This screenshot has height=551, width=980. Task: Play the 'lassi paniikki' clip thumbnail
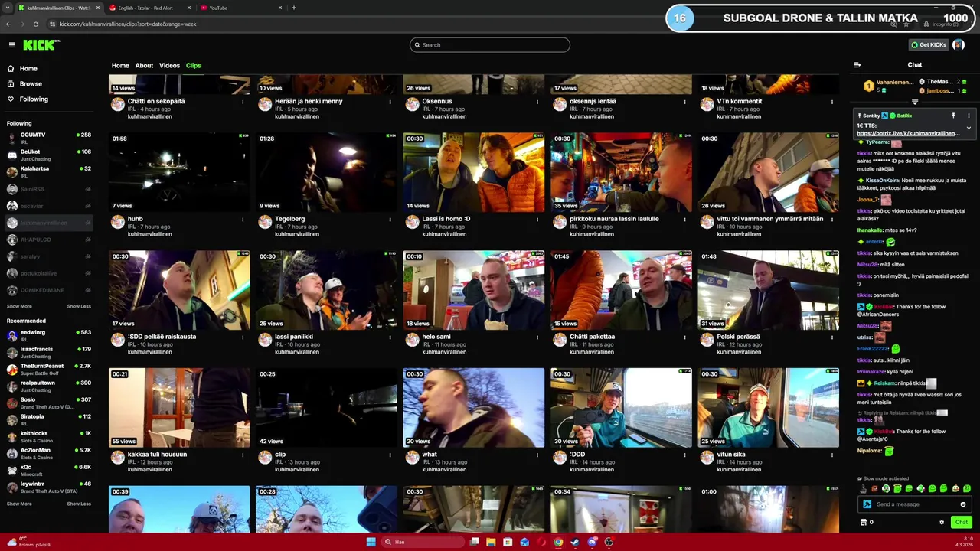326,290
